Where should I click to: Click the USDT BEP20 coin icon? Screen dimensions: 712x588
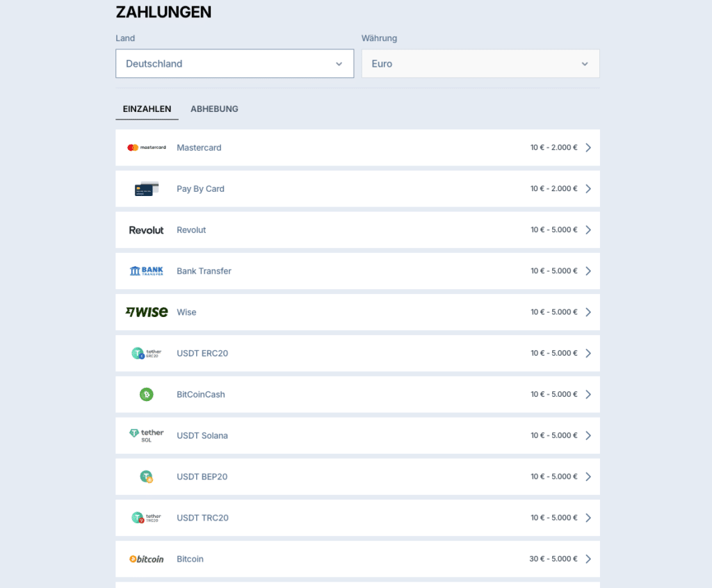(147, 477)
